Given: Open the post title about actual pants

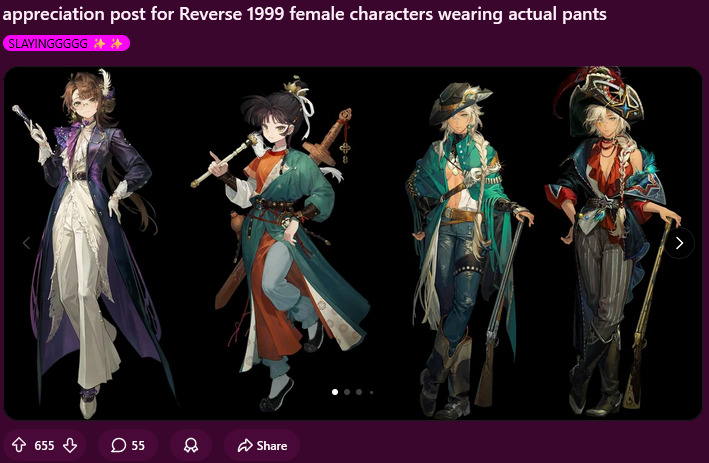Looking at the screenshot, I should pos(304,14).
